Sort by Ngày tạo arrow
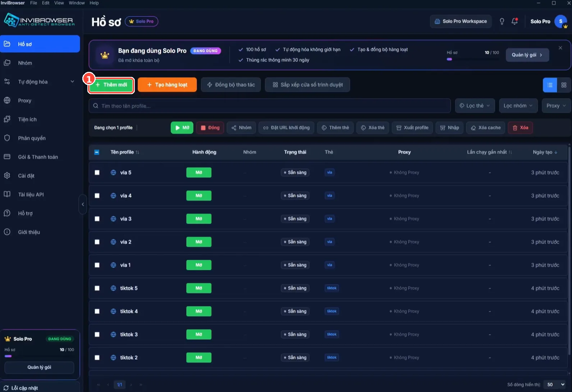Viewport: 572px width, 392px height. click(556, 152)
